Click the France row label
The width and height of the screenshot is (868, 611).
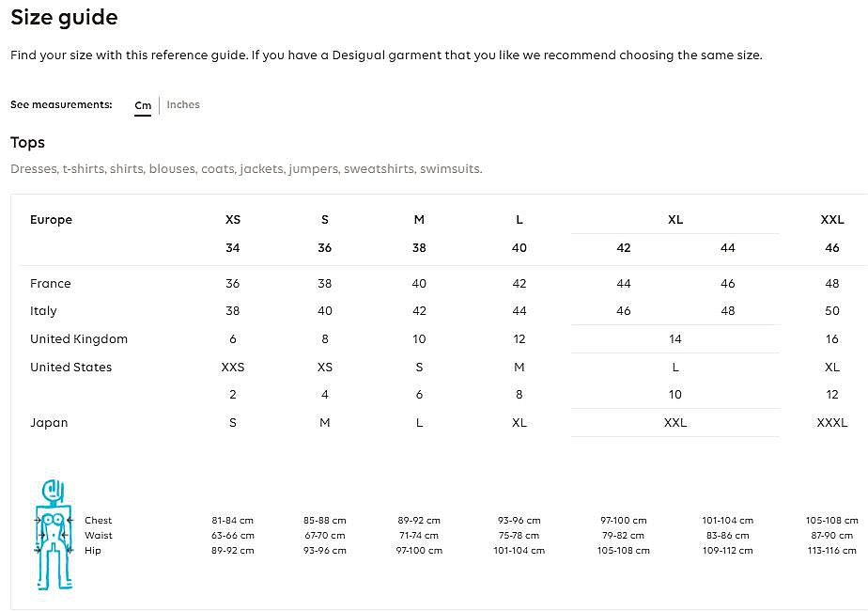(51, 284)
